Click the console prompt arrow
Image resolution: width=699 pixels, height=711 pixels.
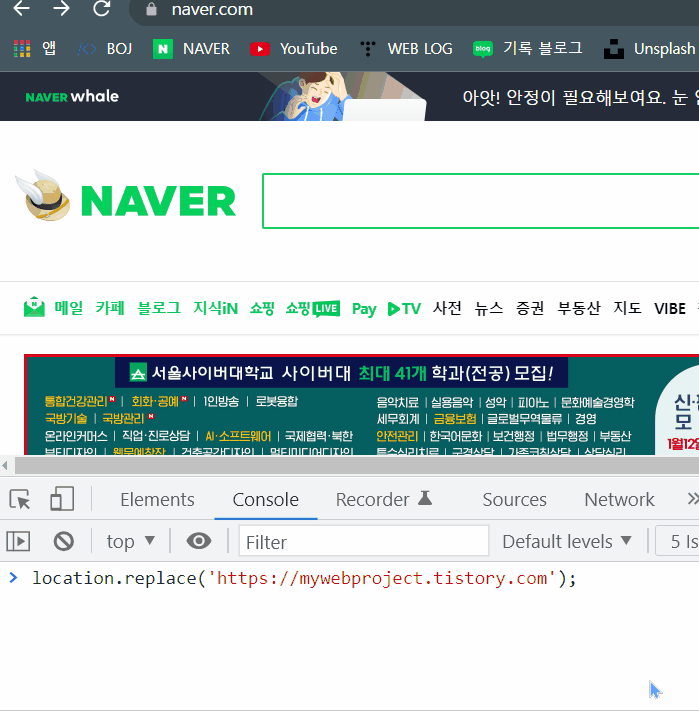coord(13,578)
